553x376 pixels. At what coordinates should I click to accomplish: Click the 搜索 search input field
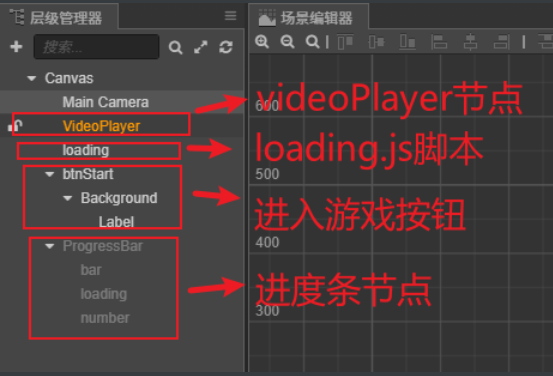click(x=96, y=47)
